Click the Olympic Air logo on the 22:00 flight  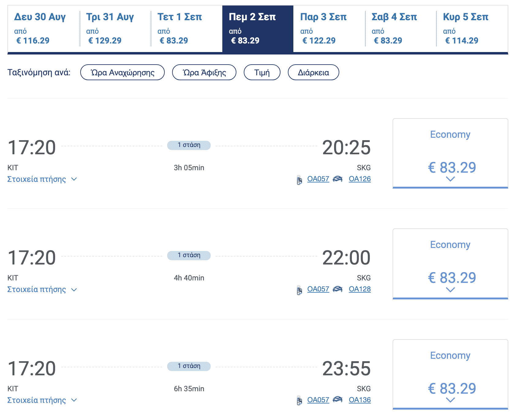pos(299,290)
